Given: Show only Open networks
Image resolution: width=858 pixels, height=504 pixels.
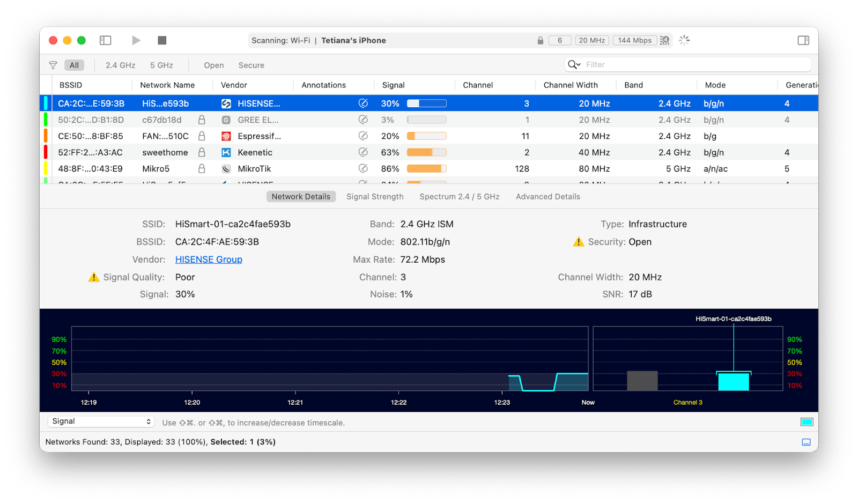Looking at the screenshot, I should 214,65.
